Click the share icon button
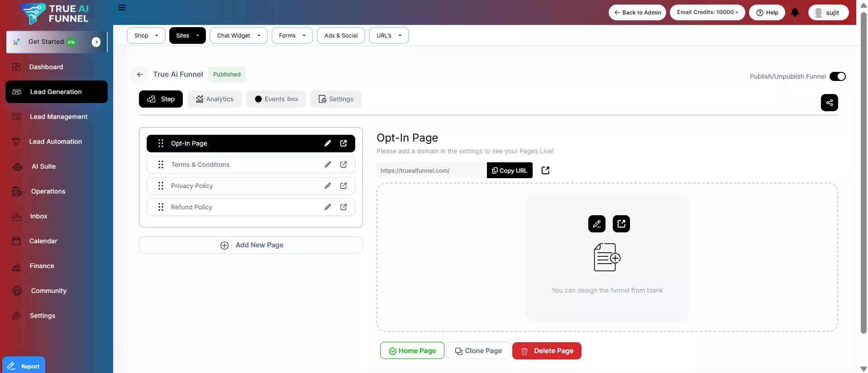Screen dimensions: 868x373 (829, 103)
